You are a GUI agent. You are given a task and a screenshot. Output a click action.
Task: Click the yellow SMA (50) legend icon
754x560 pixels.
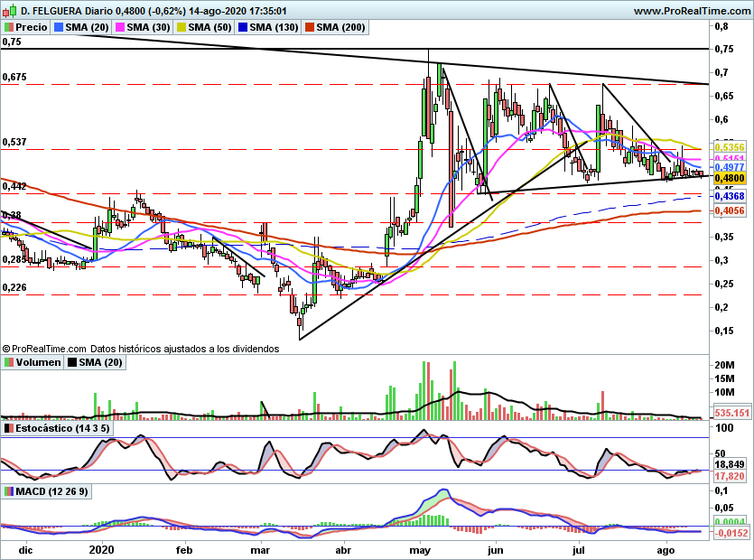coord(182,27)
